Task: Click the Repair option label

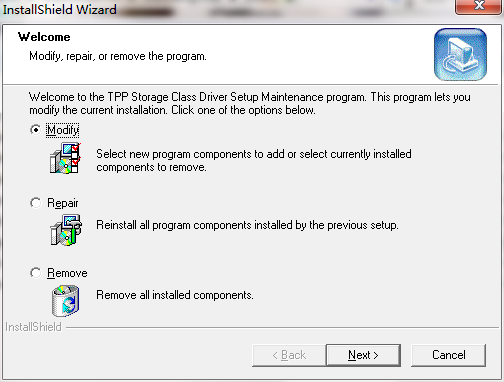Action: [63, 203]
